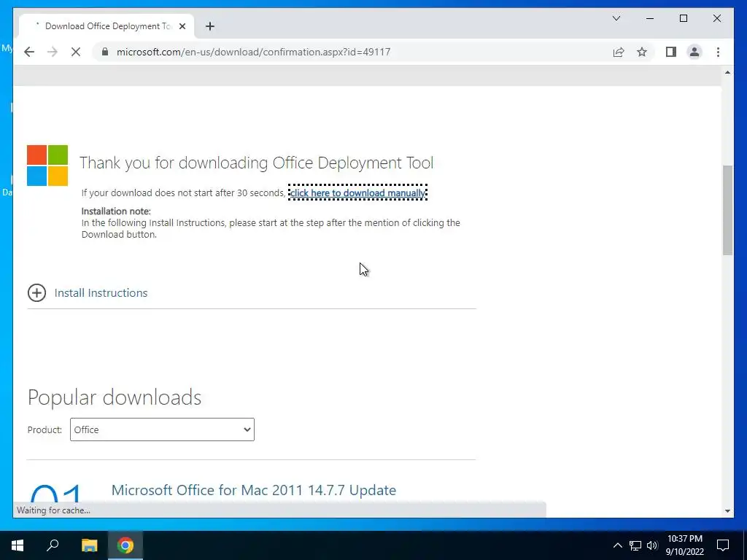Open the Chrome side panel

coord(671,52)
